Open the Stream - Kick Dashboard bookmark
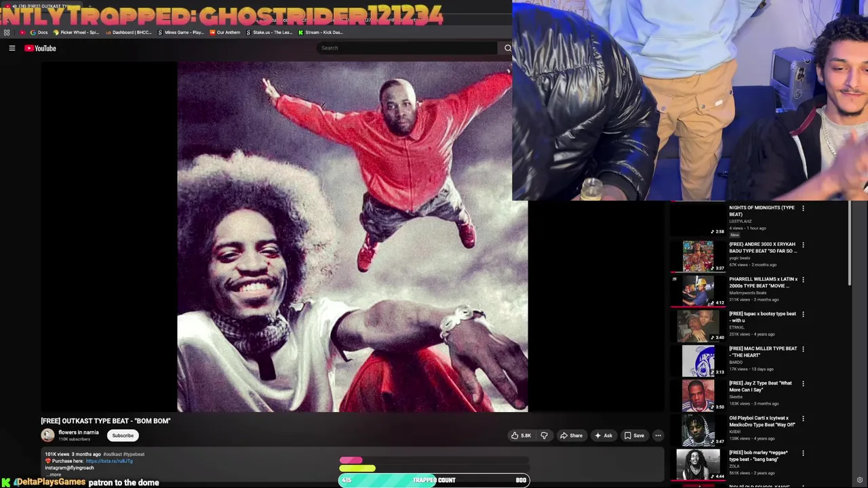 (x=321, y=33)
